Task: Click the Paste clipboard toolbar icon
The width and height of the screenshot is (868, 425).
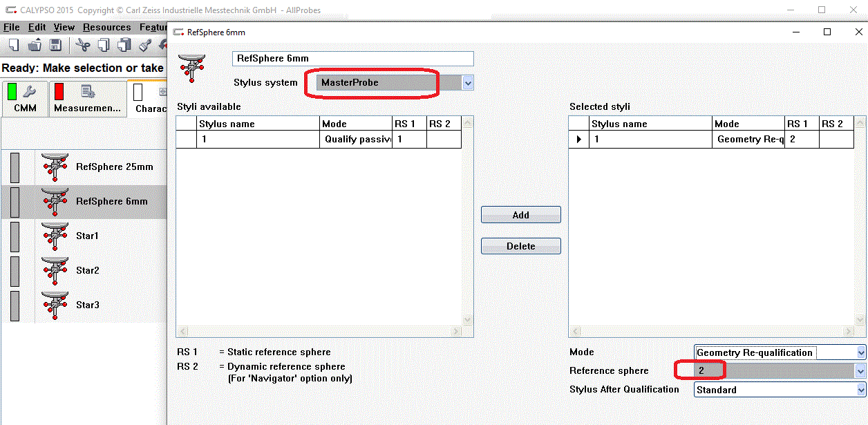Action: tap(124, 46)
